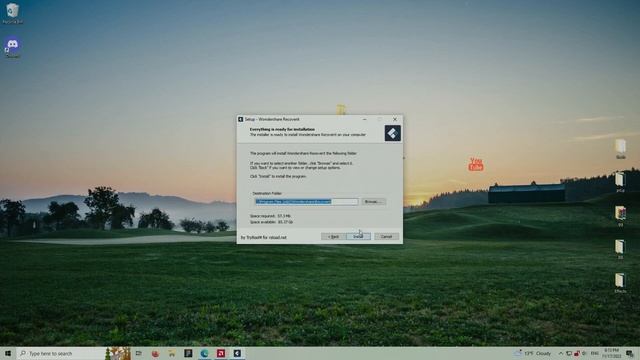Click Browse to choose another destination folder
Screen dimensions: 640x360
click(x=373, y=202)
